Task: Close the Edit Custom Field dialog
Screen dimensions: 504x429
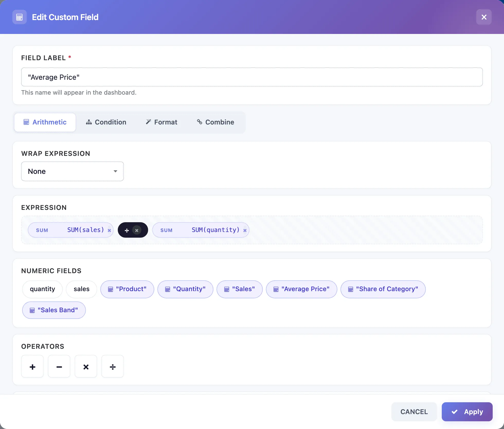Action: 484,17
